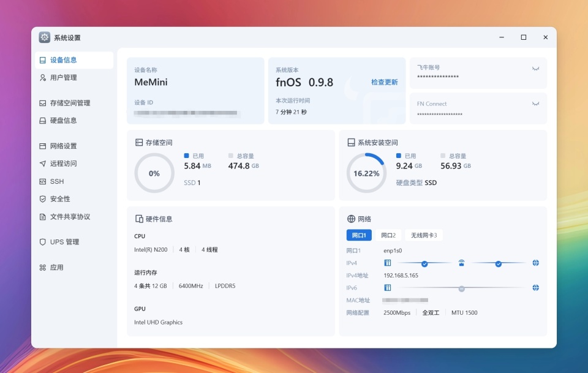
Task: Click the Intel UHD Graphics text
Action: point(158,322)
